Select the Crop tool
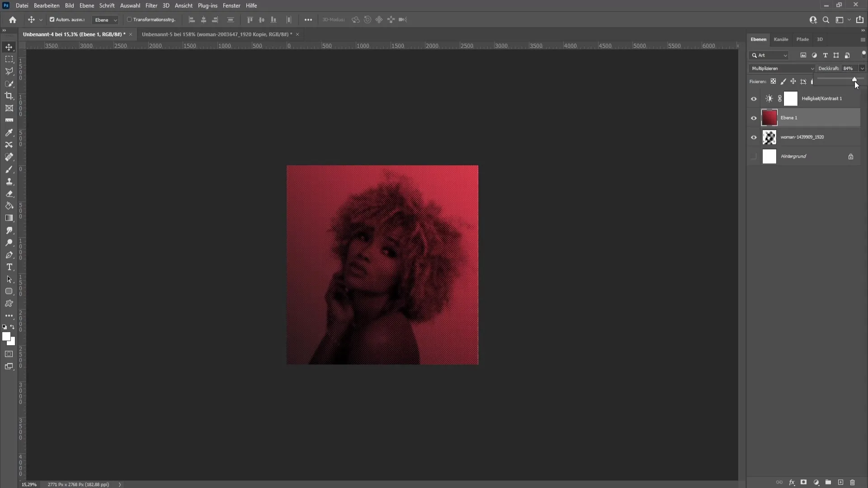This screenshot has height=488, width=868. click(9, 96)
